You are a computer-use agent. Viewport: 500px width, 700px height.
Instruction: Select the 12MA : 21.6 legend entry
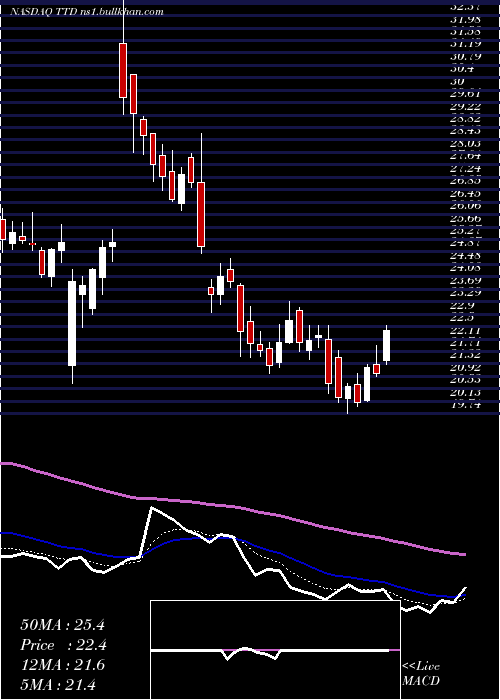click(62, 665)
